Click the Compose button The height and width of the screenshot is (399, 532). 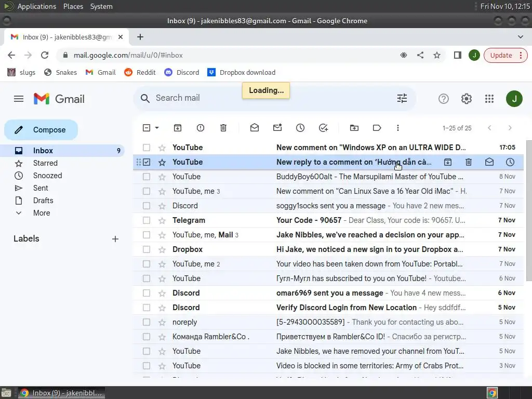pos(41,130)
